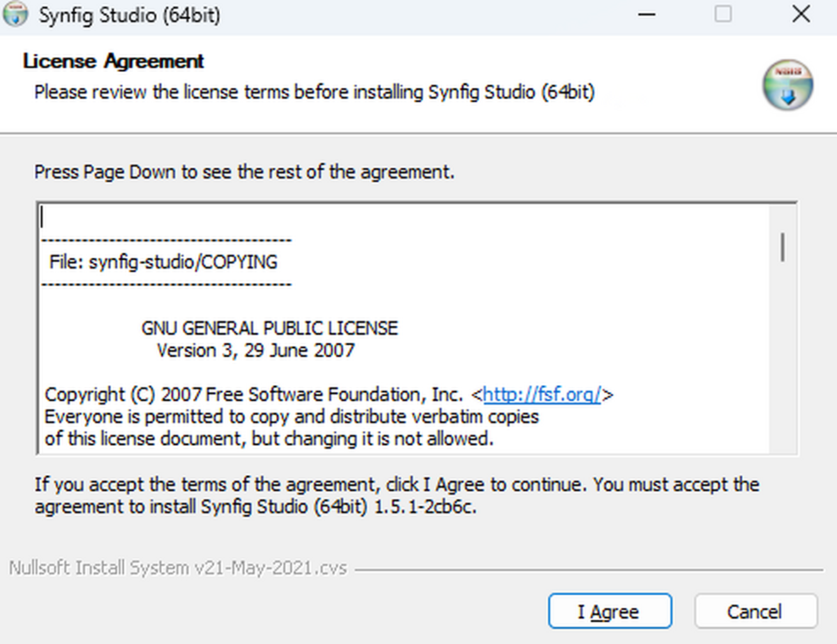This screenshot has width=837, height=644.
Task: Click the License Agreement header title
Action: tap(113, 61)
